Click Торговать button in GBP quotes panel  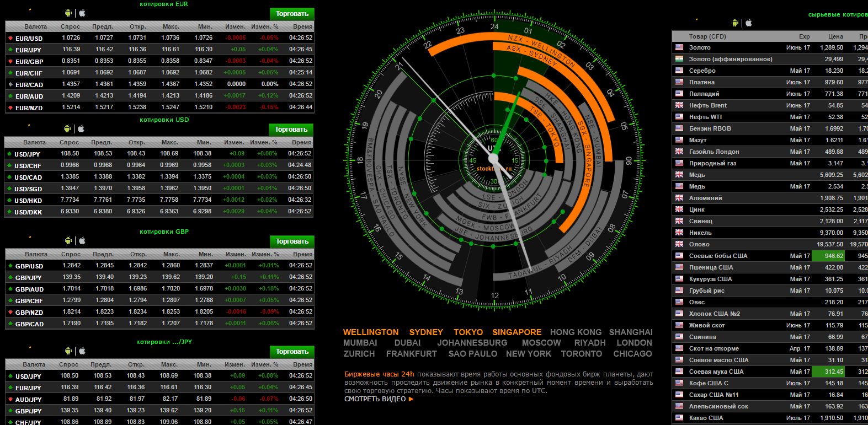[x=292, y=241]
